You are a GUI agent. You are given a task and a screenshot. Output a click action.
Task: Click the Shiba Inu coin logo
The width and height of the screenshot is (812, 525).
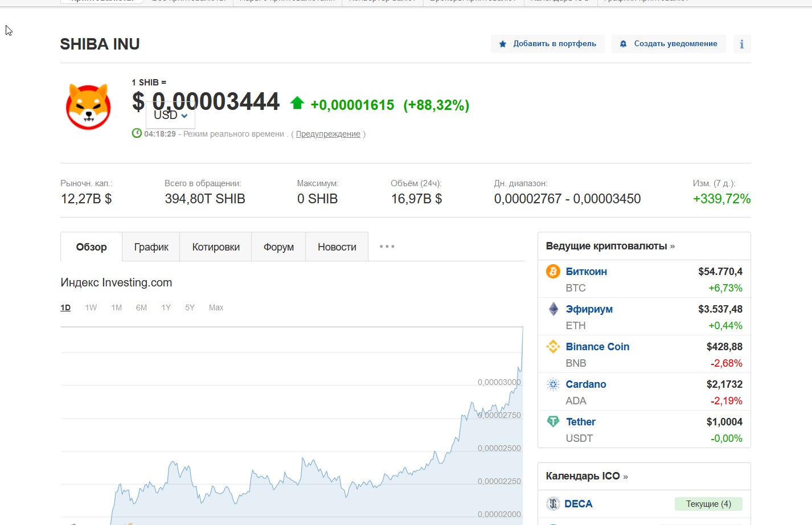(88, 106)
